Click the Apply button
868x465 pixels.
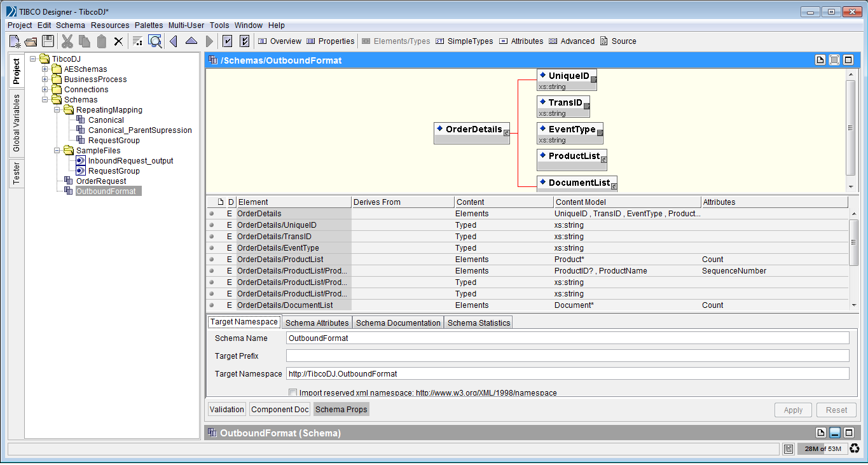tap(792, 410)
